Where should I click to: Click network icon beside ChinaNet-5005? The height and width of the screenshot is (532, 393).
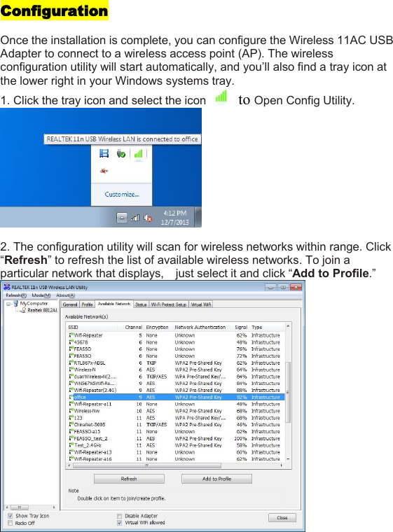(71, 424)
